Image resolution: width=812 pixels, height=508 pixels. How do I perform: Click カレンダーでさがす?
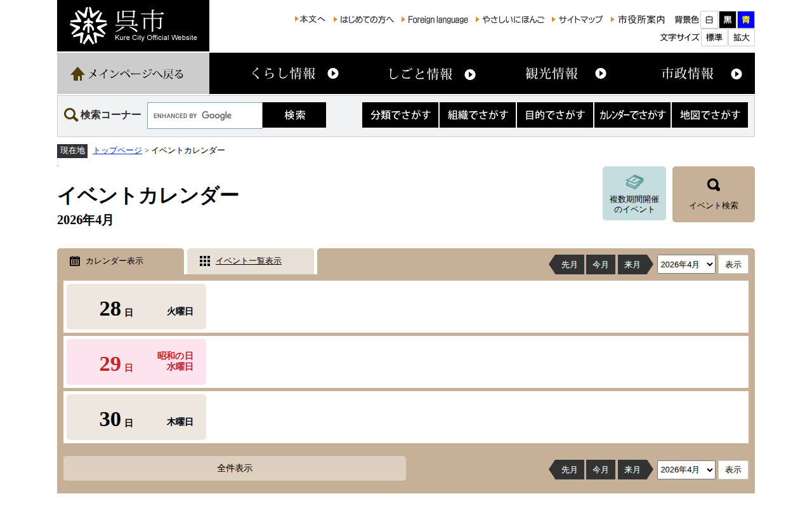point(632,115)
